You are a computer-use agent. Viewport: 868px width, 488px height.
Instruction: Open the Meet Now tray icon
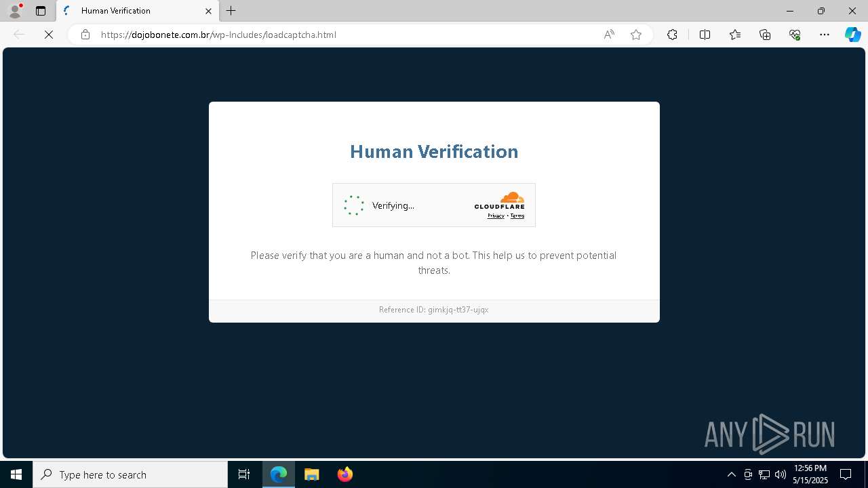click(x=748, y=474)
